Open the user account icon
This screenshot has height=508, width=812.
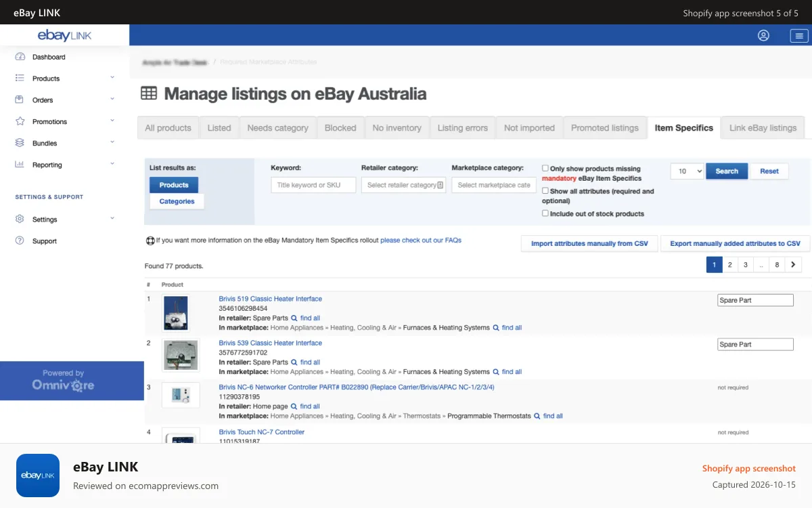[x=763, y=35]
